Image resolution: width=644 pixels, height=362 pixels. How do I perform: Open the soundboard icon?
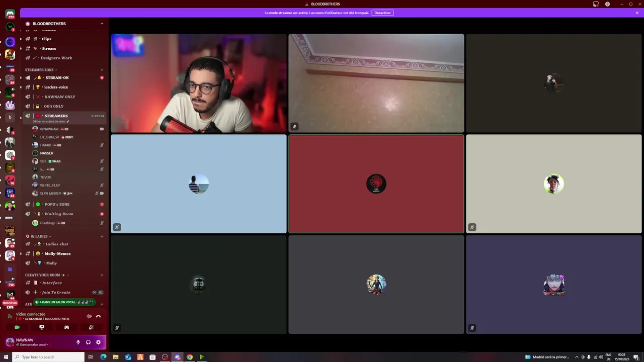click(91, 327)
